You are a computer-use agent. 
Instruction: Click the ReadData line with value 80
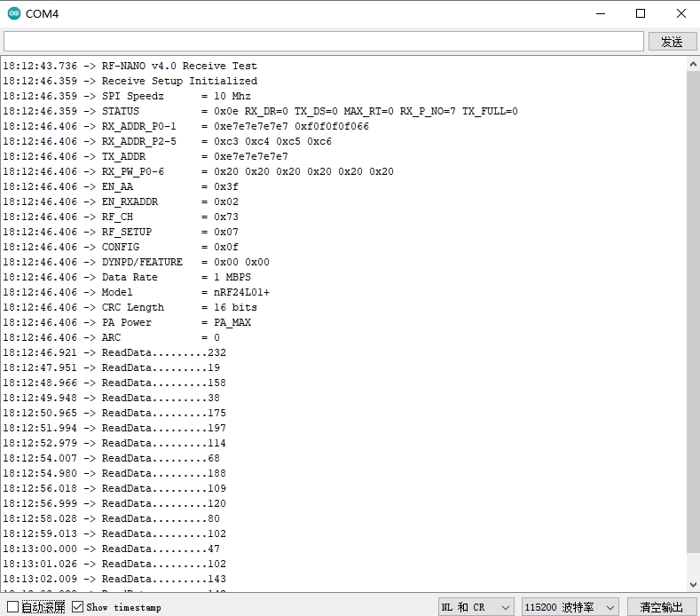111,519
